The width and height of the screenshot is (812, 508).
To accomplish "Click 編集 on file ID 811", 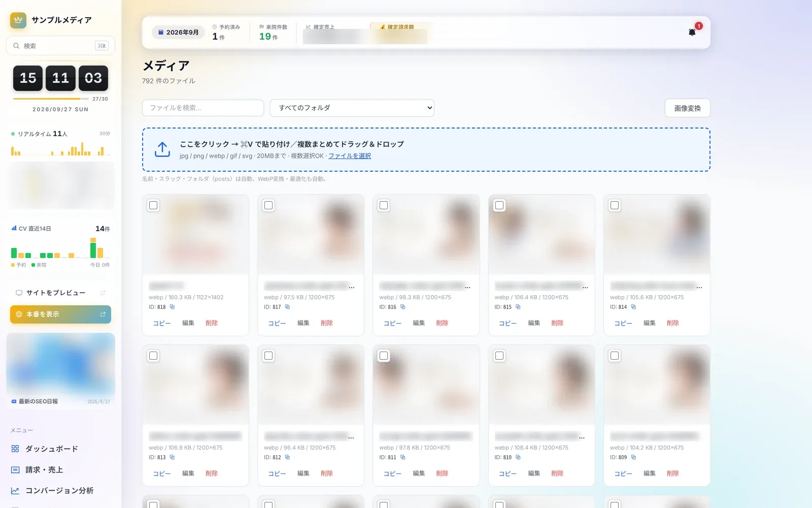I will pyautogui.click(x=419, y=473).
